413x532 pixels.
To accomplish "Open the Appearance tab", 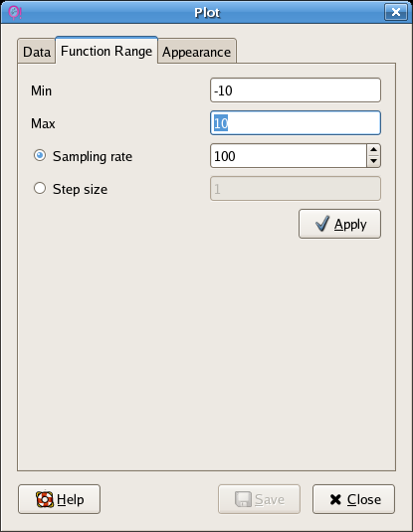I will click(x=197, y=52).
